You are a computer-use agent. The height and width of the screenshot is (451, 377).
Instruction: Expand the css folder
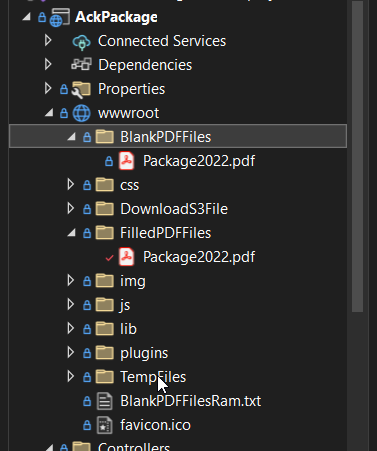tap(70, 184)
